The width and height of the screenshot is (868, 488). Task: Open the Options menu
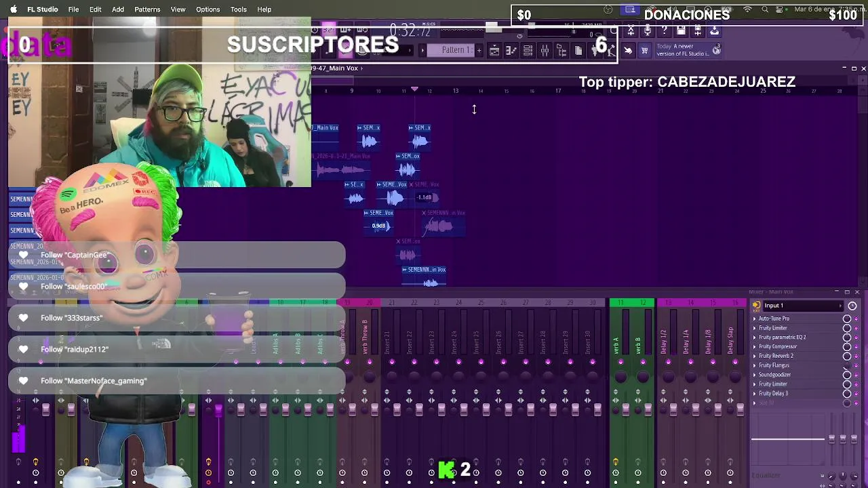[208, 9]
